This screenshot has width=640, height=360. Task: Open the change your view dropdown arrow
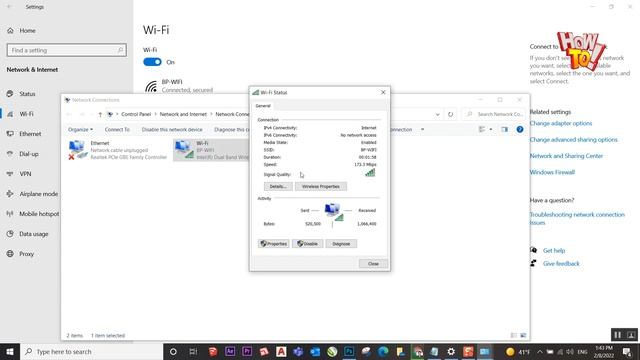click(x=491, y=129)
